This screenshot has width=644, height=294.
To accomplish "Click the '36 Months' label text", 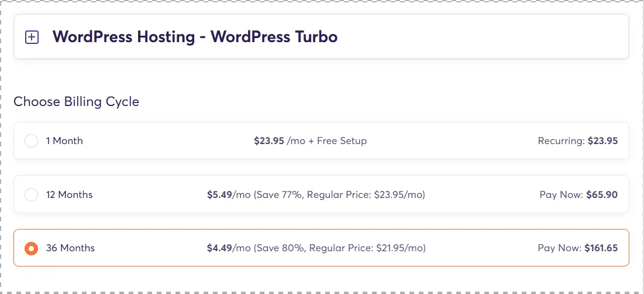I will [70, 248].
